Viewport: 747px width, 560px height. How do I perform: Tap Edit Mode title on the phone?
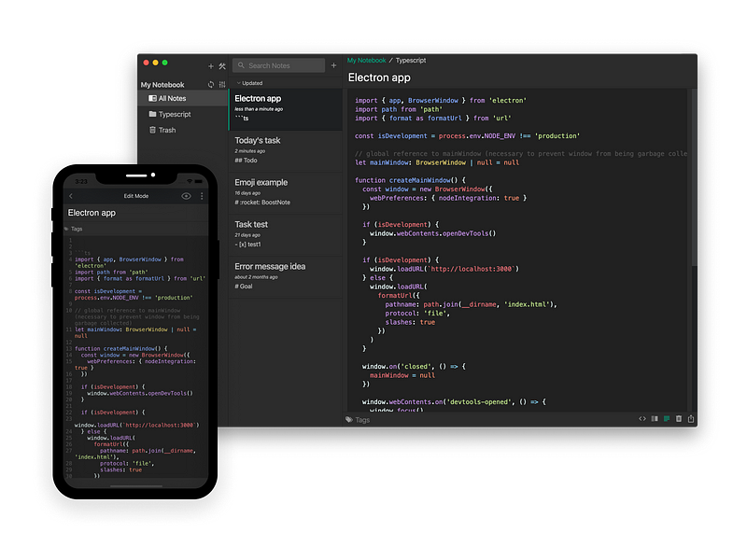pyautogui.click(x=136, y=196)
